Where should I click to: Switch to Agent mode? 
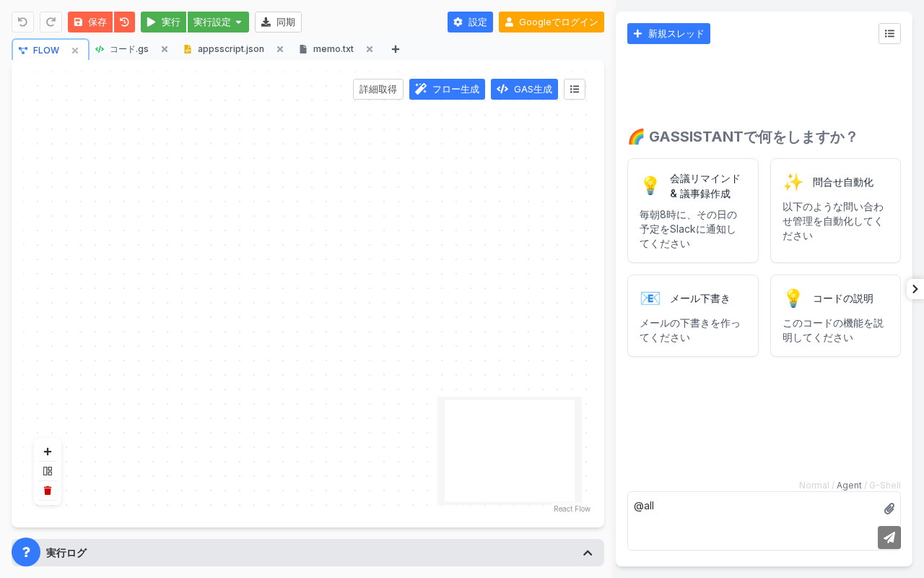tap(849, 486)
